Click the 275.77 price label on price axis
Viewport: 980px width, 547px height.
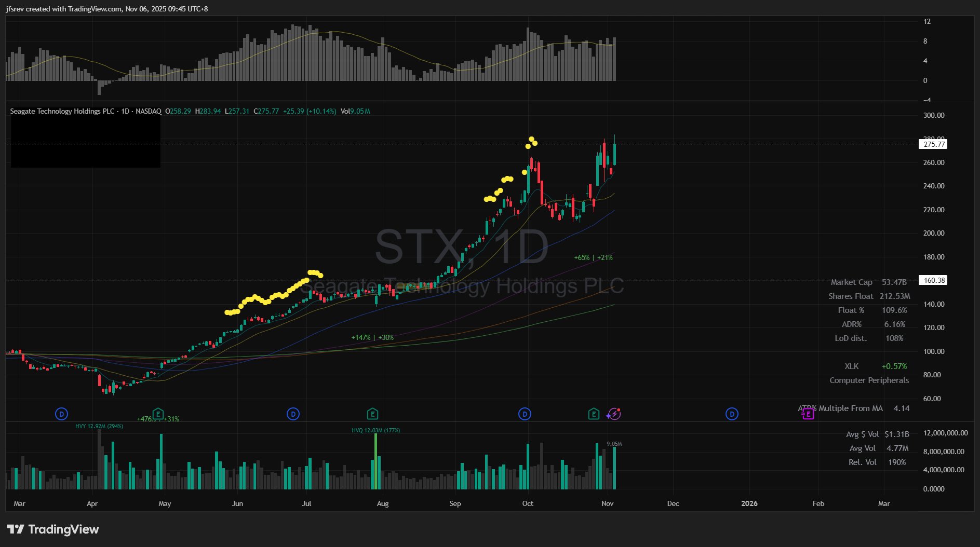934,144
